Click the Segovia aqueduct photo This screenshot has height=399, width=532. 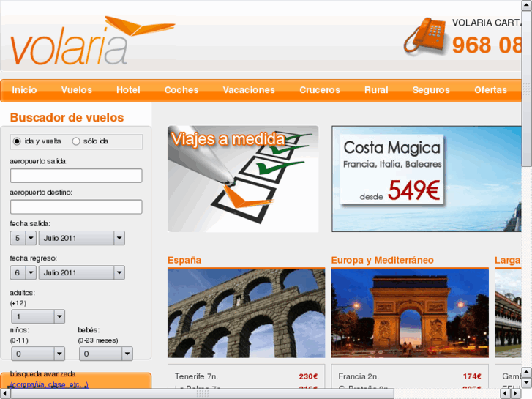click(x=247, y=313)
